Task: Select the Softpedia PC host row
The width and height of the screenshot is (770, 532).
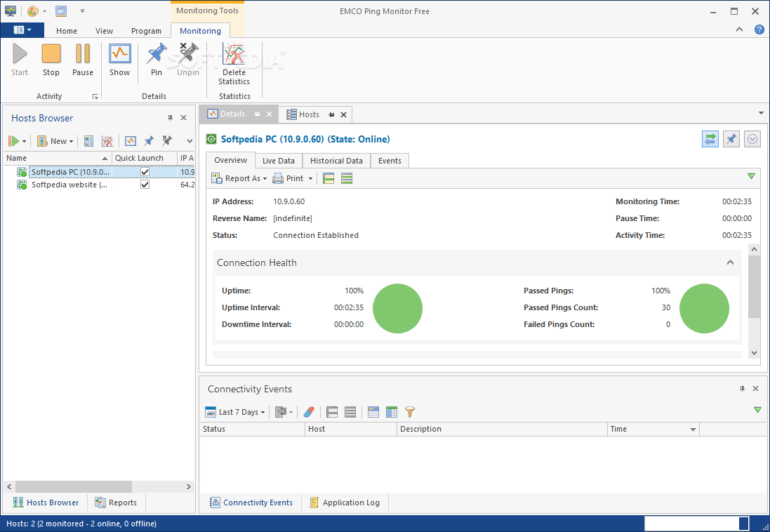Action: click(99, 172)
